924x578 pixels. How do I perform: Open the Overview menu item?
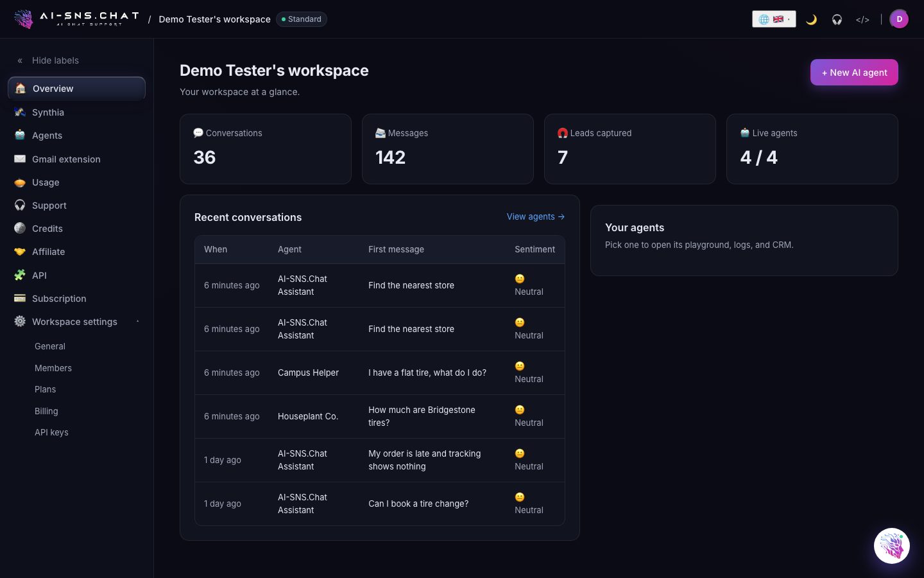pos(76,89)
